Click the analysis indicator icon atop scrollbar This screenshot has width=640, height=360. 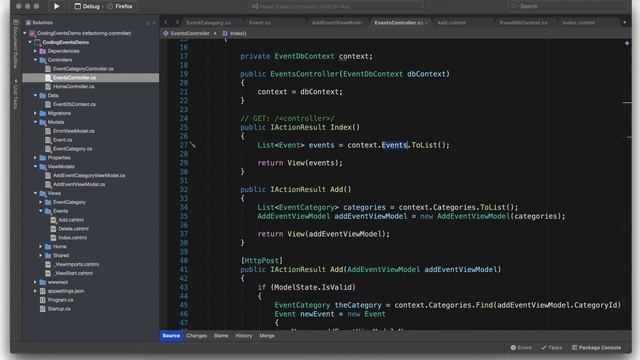tap(627, 43)
